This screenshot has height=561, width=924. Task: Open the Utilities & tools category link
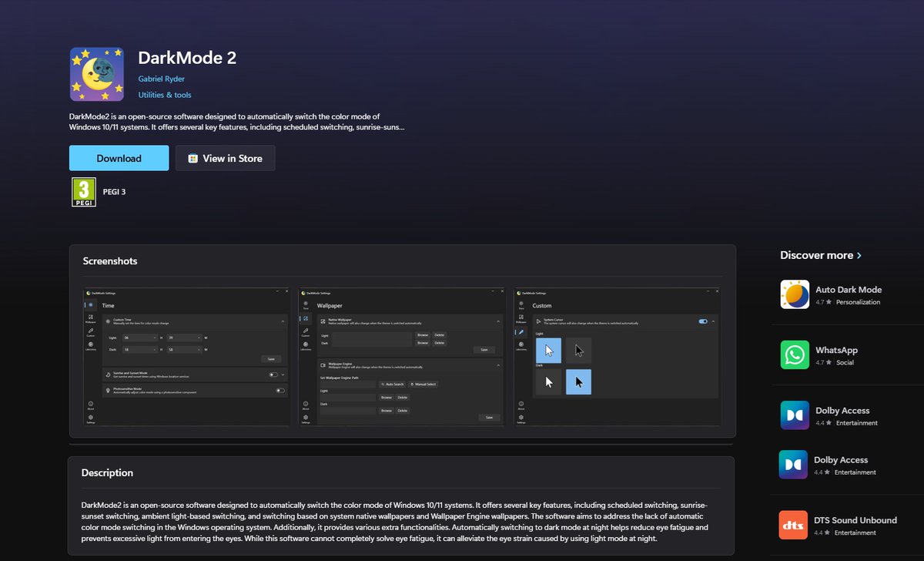tap(165, 95)
